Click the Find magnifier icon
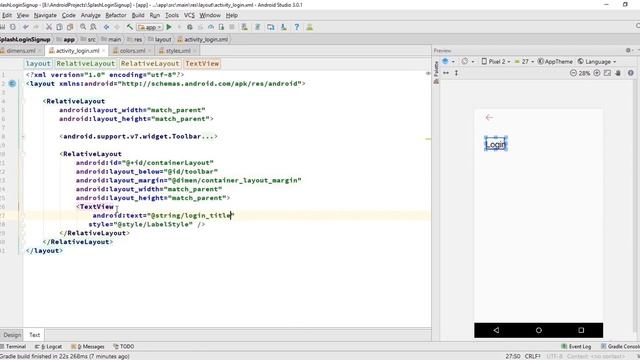Image resolution: width=640 pixels, height=360 pixels. (83, 27)
